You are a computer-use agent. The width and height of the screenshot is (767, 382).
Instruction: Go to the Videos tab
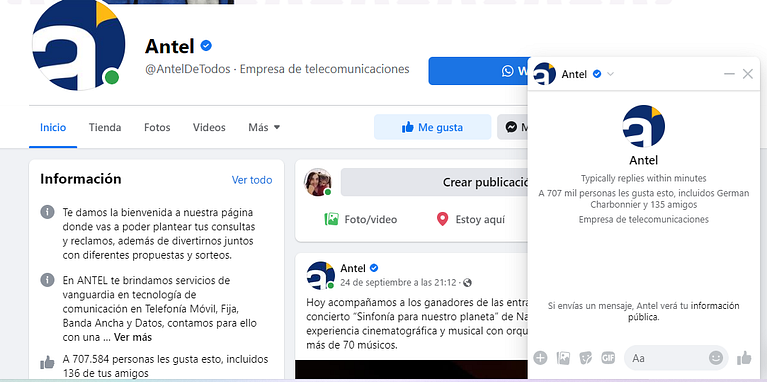209,128
